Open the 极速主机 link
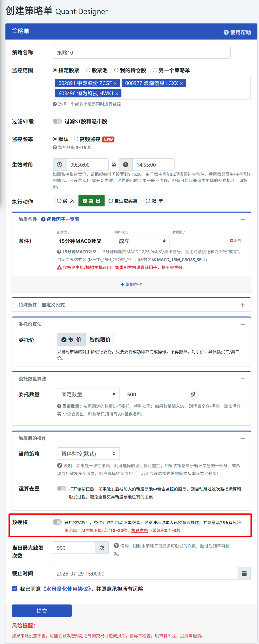 [x=140, y=531]
